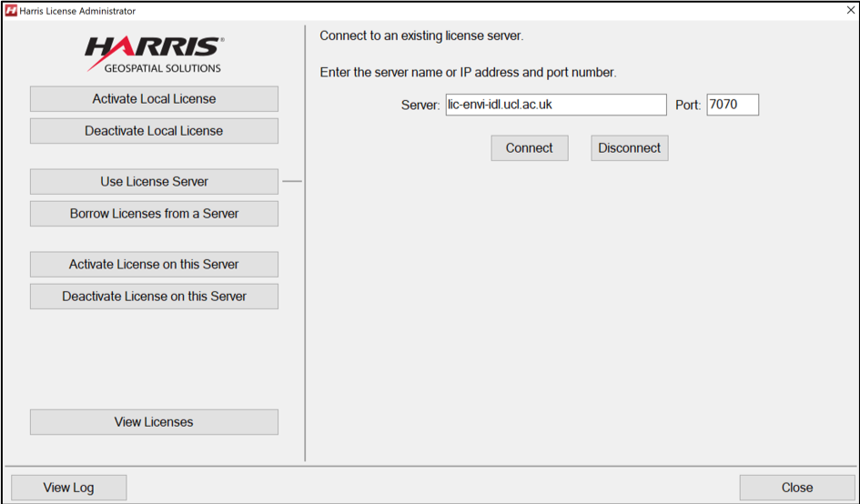
Task: Click the Harris Geospatial Solutions logo
Action: [x=154, y=55]
